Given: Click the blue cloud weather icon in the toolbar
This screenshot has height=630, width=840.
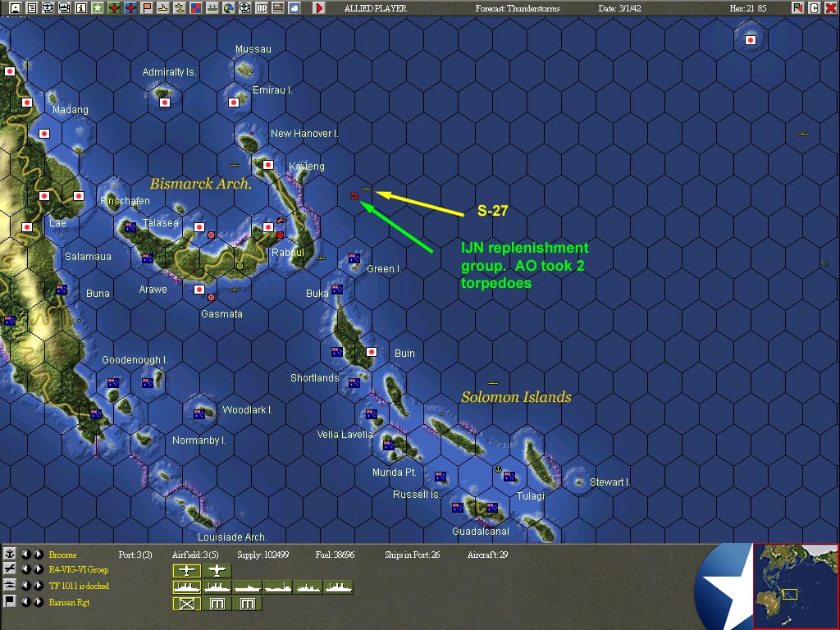Looking at the screenshot, I should [x=294, y=7].
